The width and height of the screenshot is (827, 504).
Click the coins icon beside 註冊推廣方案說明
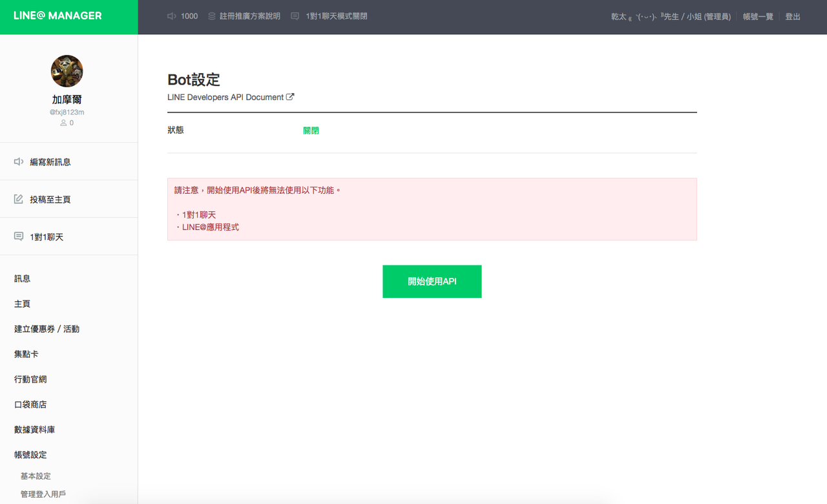(212, 16)
